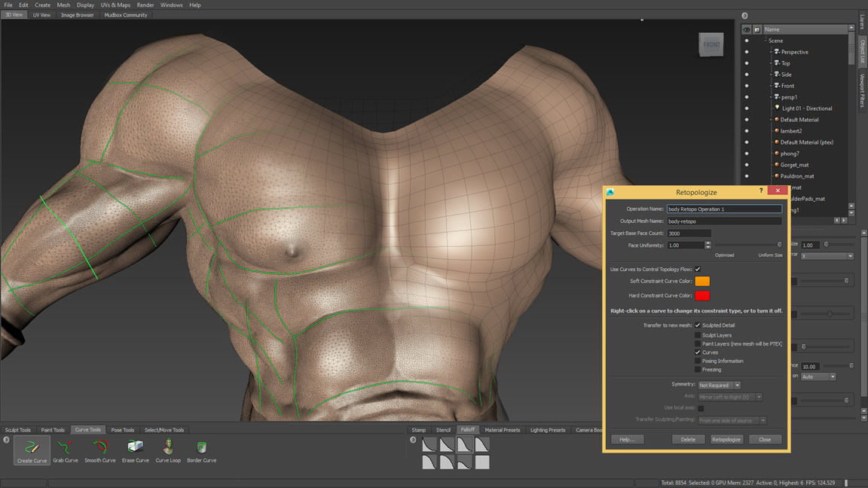Click the Operation Name input field
The image size is (868, 488).
(723, 209)
